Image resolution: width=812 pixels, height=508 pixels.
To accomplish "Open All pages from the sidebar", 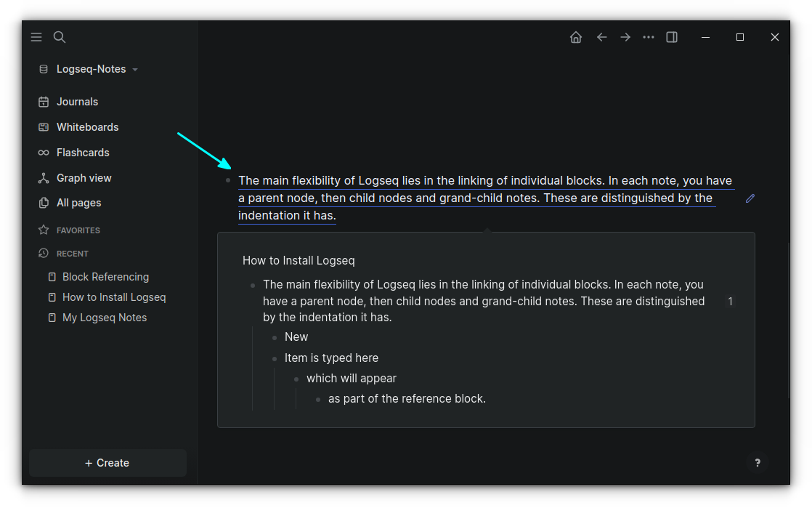I will (78, 203).
